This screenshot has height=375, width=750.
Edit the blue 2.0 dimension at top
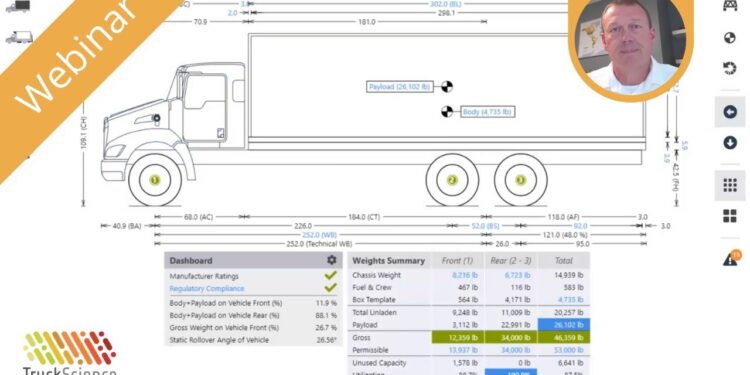pos(232,13)
